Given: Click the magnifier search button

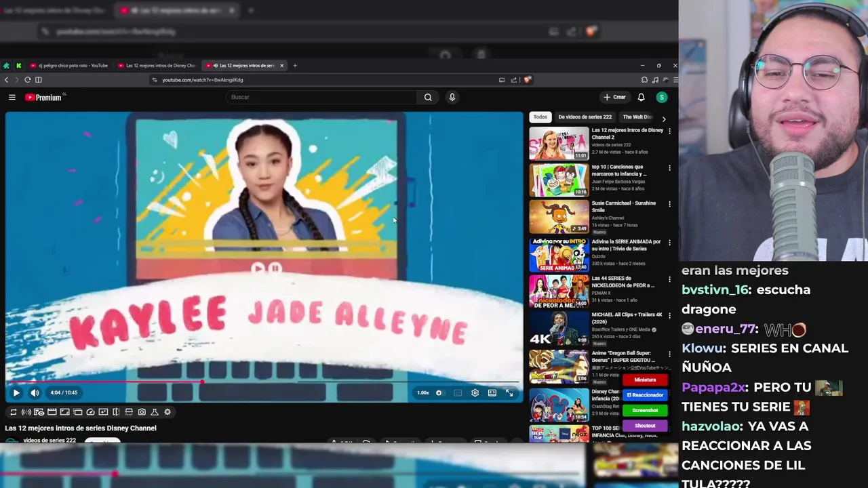Looking at the screenshot, I should click(x=428, y=97).
